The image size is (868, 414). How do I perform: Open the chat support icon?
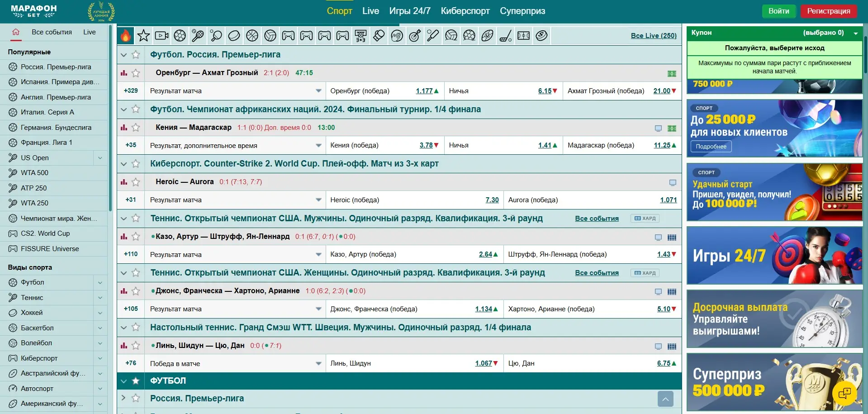(844, 393)
